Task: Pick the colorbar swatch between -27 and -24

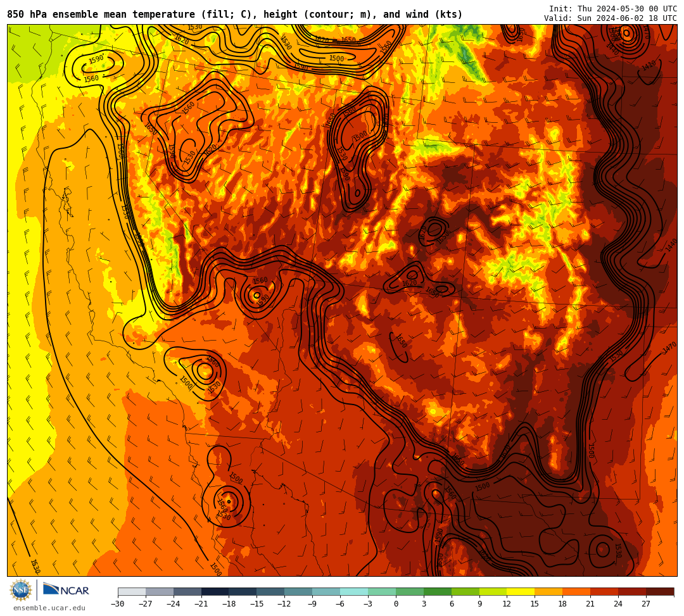Action: coord(160,591)
